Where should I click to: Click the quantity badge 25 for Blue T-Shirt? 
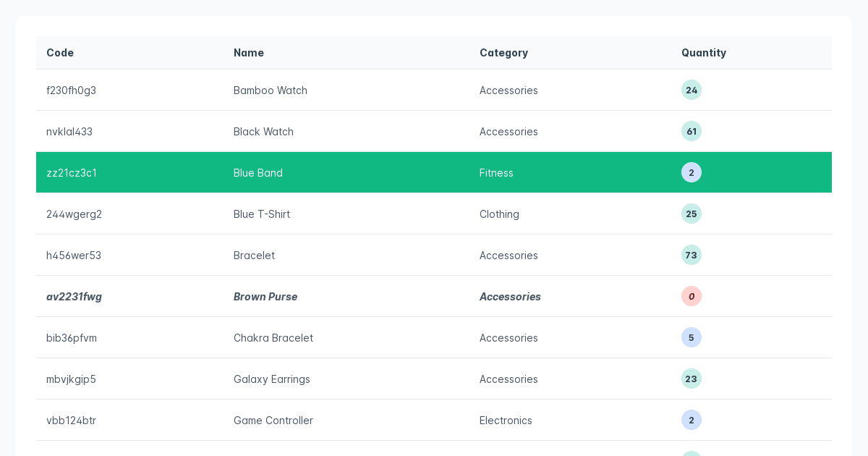(692, 214)
